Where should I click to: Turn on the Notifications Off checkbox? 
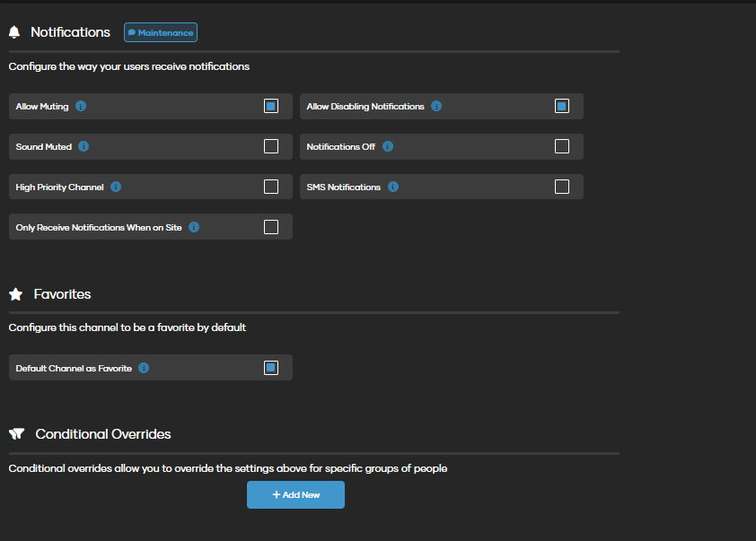click(562, 146)
